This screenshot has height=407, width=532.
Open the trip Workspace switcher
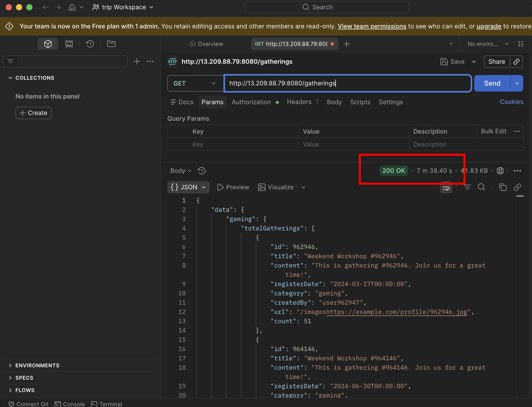click(123, 7)
